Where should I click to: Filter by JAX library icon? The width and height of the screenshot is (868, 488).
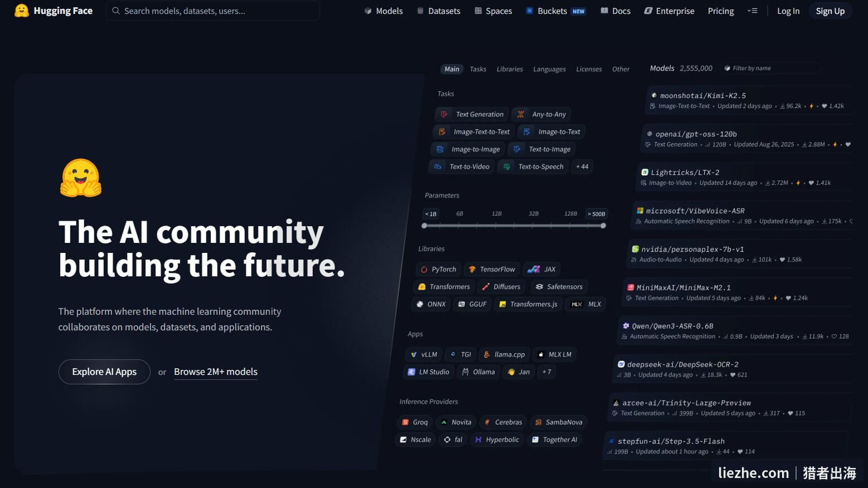click(534, 269)
